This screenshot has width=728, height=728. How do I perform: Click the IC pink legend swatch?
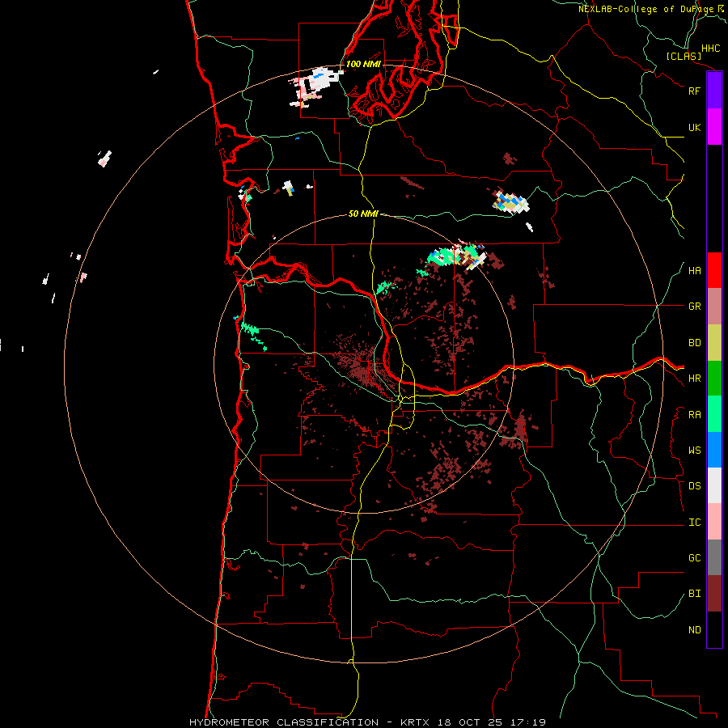pos(714,522)
